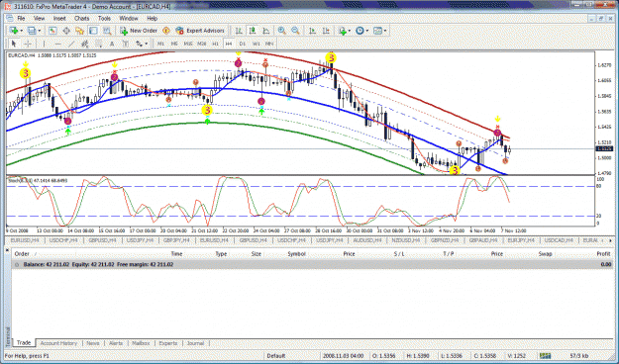Switch to the GBPJPY,H4 chart tab
Image resolution: width=619 pixels, height=364 pixels.
click(x=176, y=240)
